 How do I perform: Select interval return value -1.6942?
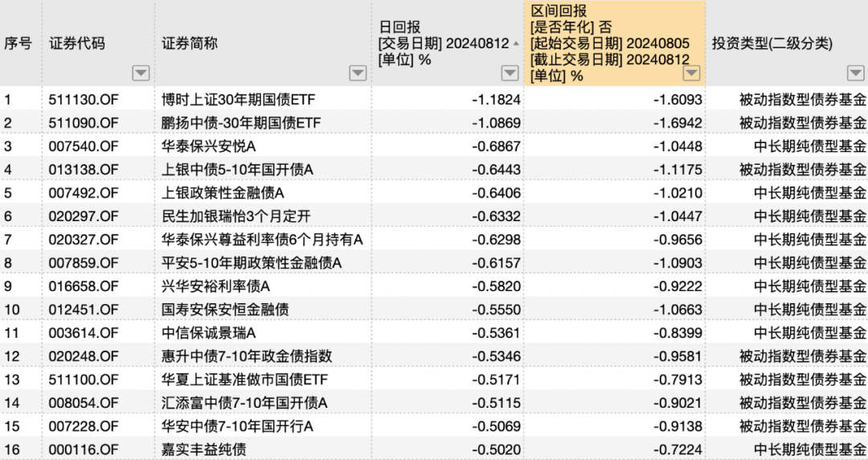pyautogui.click(x=678, y=123)
